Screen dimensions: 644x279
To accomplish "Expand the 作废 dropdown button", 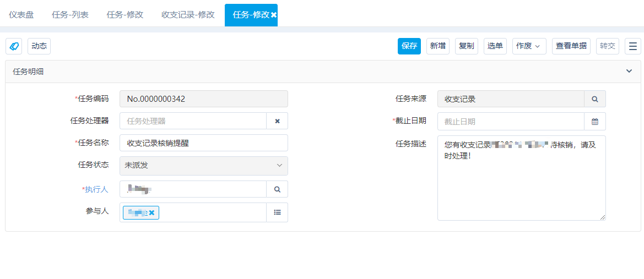I will pos(529,46).
